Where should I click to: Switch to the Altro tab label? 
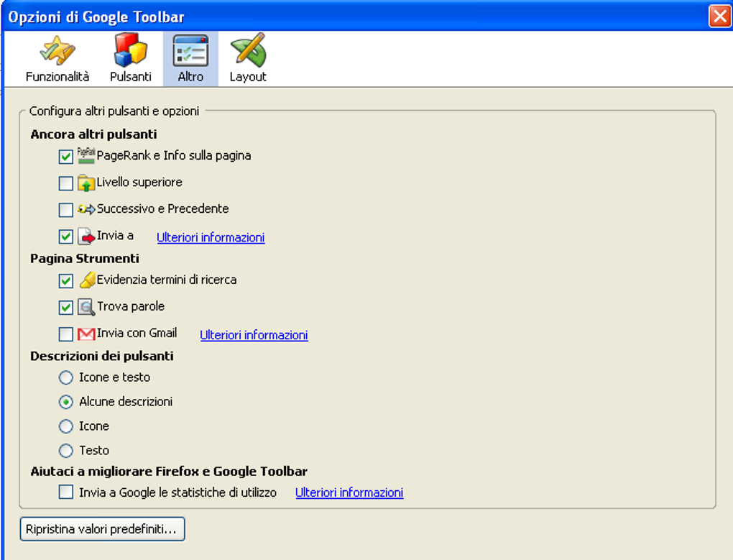point(190,77)
